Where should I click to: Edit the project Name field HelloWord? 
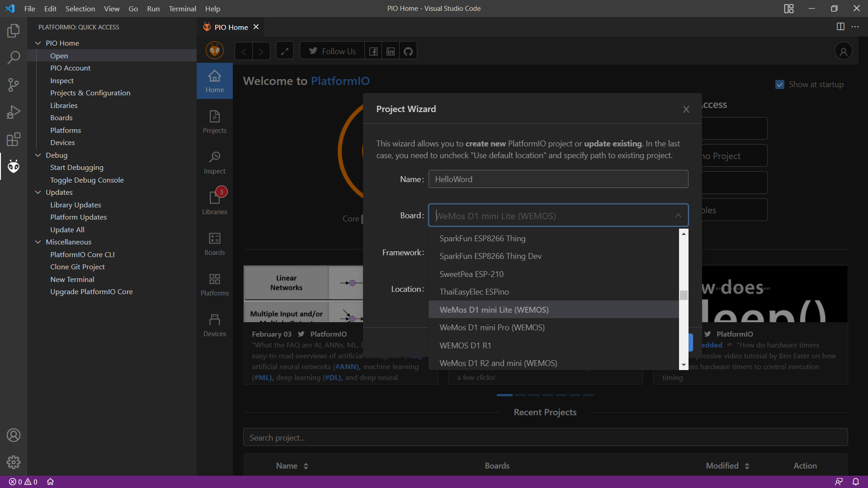[x=558, y=179]
